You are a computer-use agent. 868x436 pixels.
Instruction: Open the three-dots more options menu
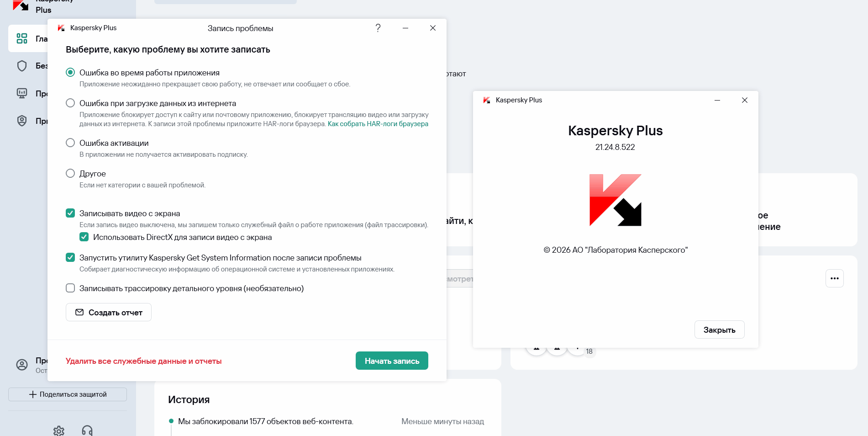[x=834, y=278]
